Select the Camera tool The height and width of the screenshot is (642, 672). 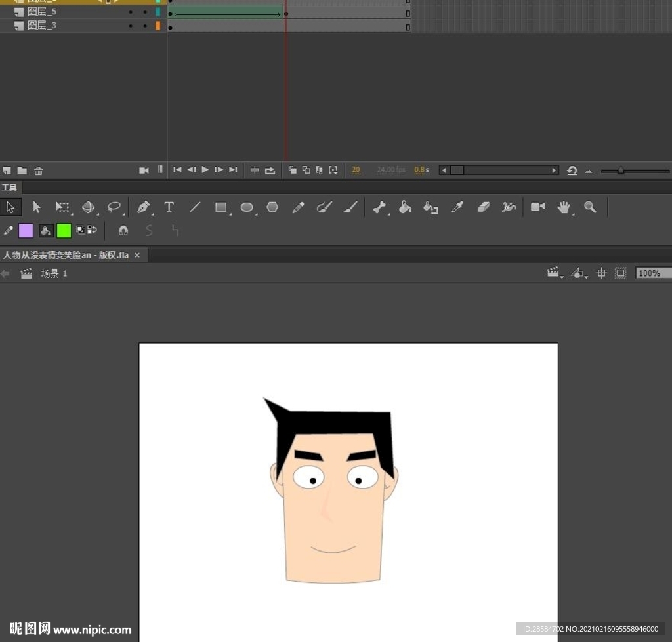[x=537, y=207]
